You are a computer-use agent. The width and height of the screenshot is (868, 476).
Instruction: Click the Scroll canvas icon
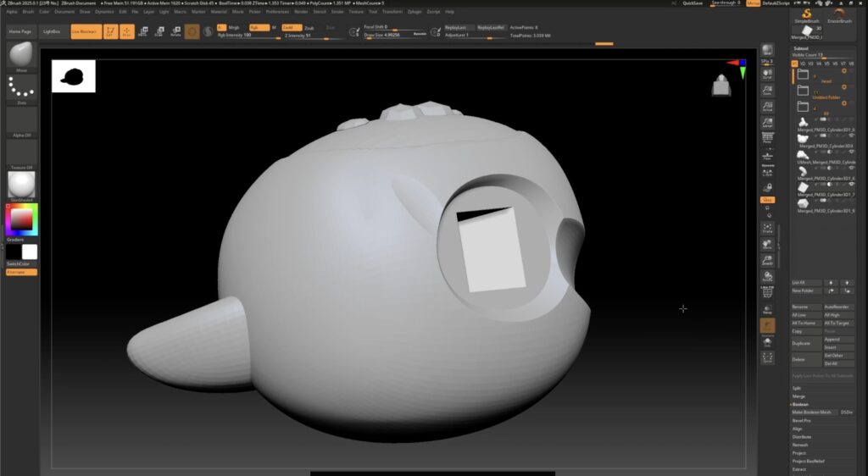pos(766,74)
